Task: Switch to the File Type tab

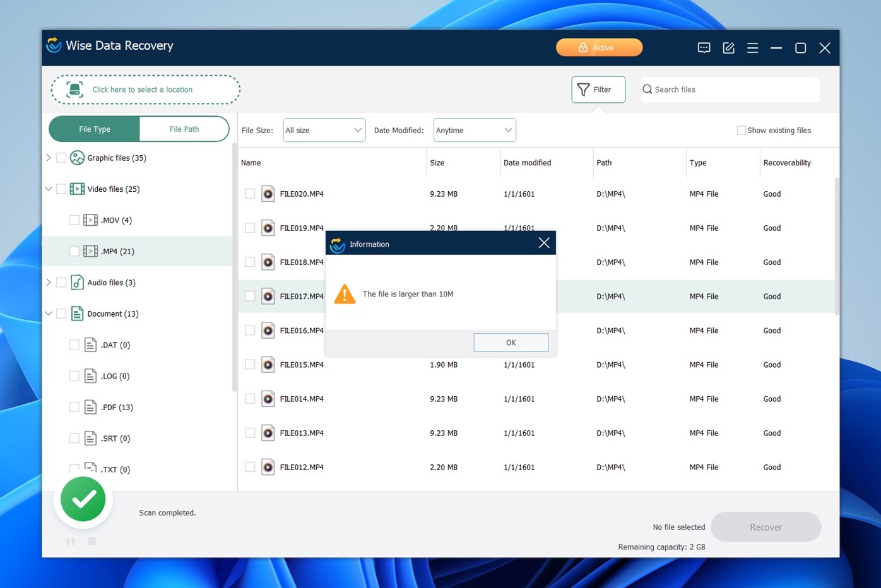Action: point(95,129)
